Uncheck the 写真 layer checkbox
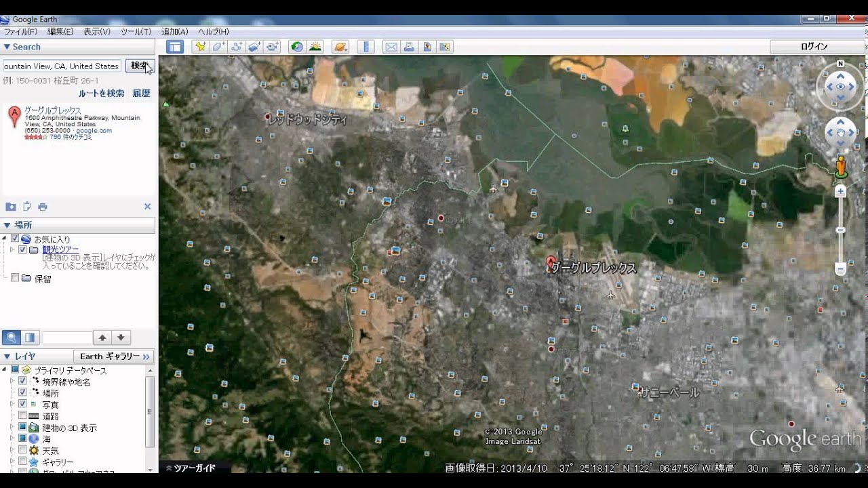This screenshot has width=868, height=488. pyautogui.click(x=22, y=404)
